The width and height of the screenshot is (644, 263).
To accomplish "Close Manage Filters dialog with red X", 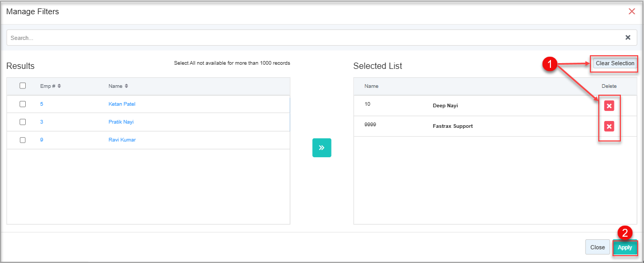I will [x=631, y=12].
